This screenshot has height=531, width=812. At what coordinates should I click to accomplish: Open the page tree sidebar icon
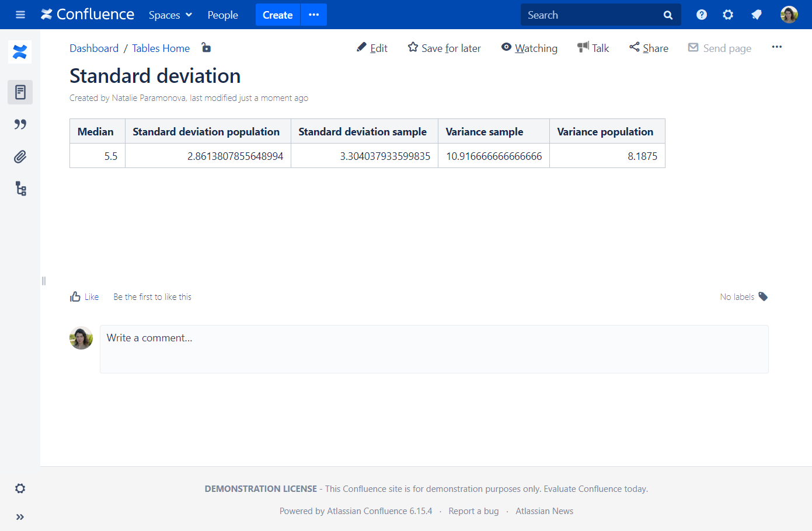(20, 188)
